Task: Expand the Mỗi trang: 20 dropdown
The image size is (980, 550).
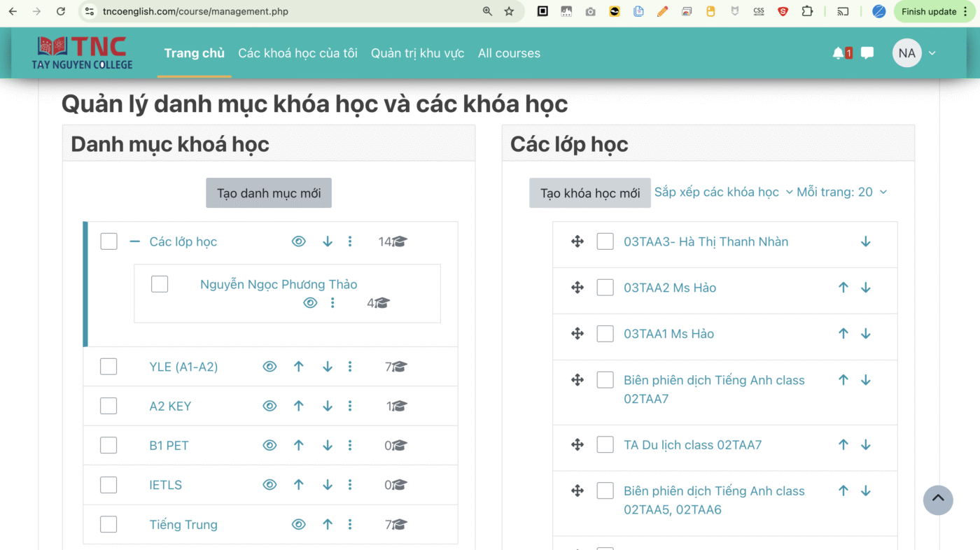Action: pyautogui.click(x=841, y=192)
